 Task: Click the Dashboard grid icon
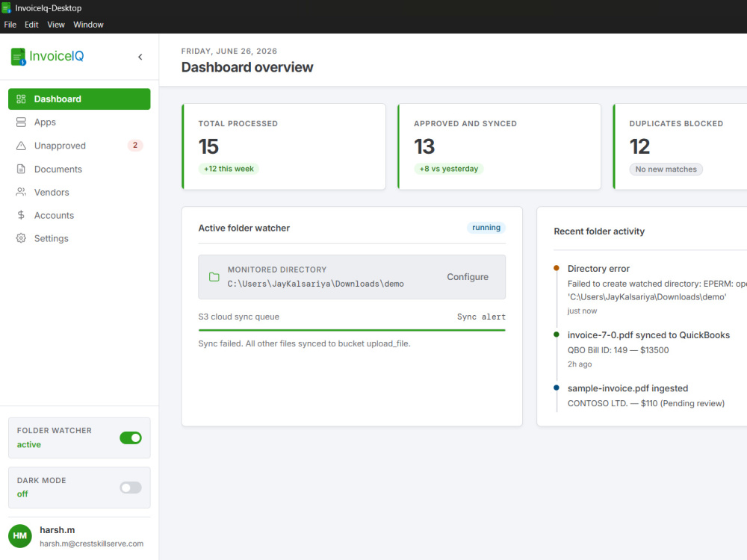pyautogui.click(x=21, y=99)
